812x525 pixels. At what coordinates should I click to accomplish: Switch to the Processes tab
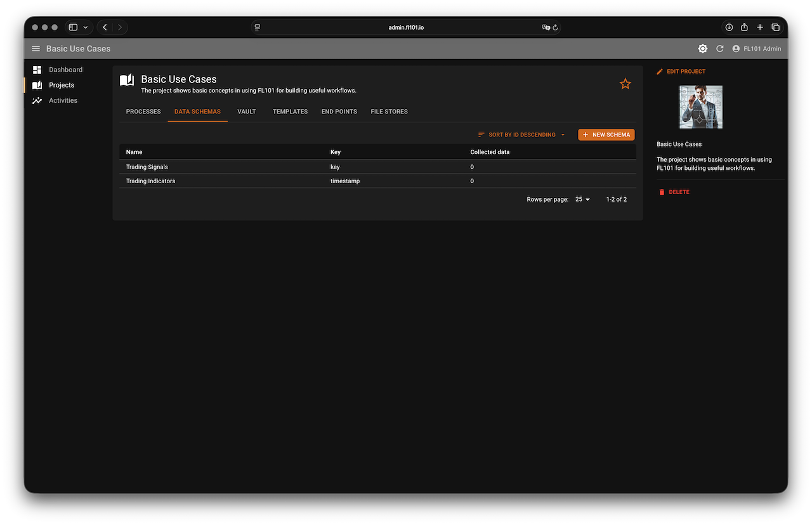(x=143, y=112)
